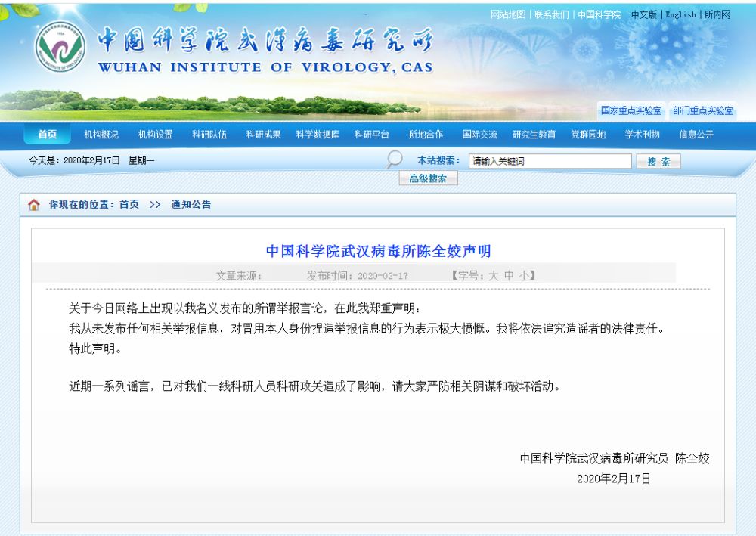The image size is (756, 536).
Task: Click the date text 今天是：2020年2月17日
Action: [x=74, y=160]
